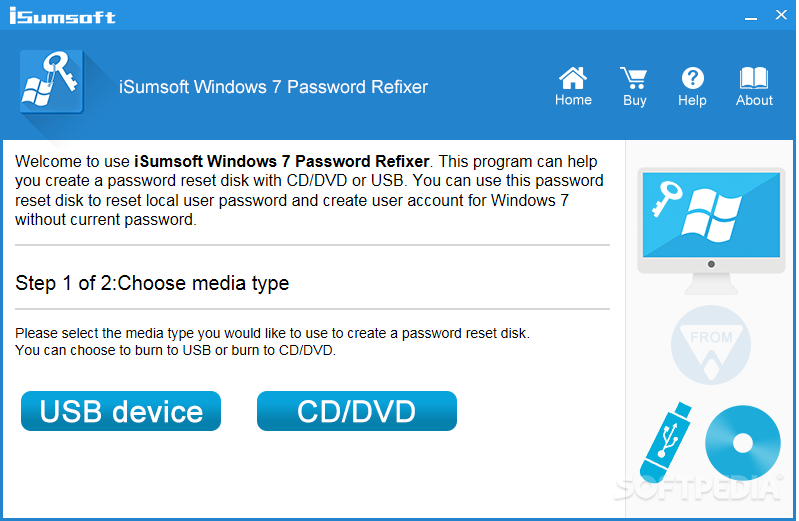Click the monitor illustration with Windows logo
The width and height of the screenshot is (799, 521).
tap(711, 231)
